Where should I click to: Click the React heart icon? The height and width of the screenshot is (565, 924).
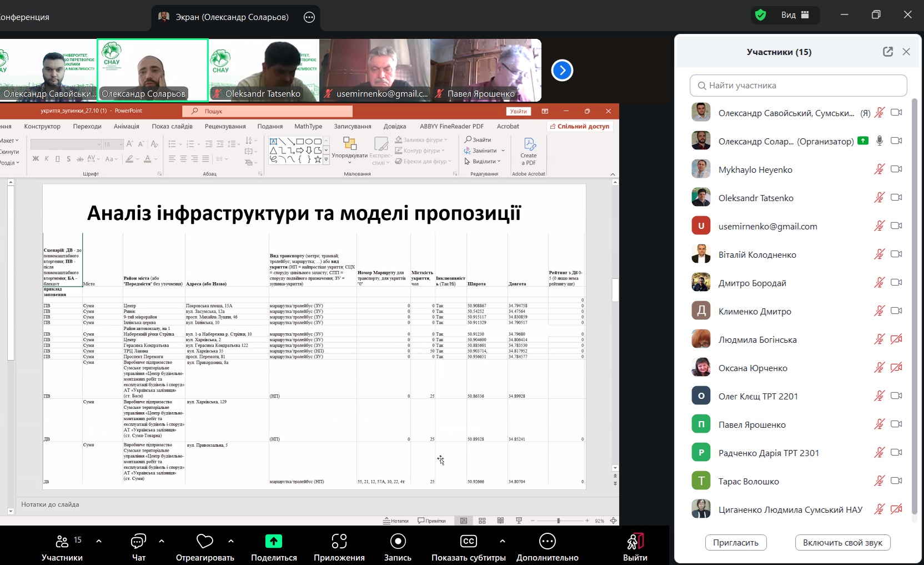click(205, 541)
